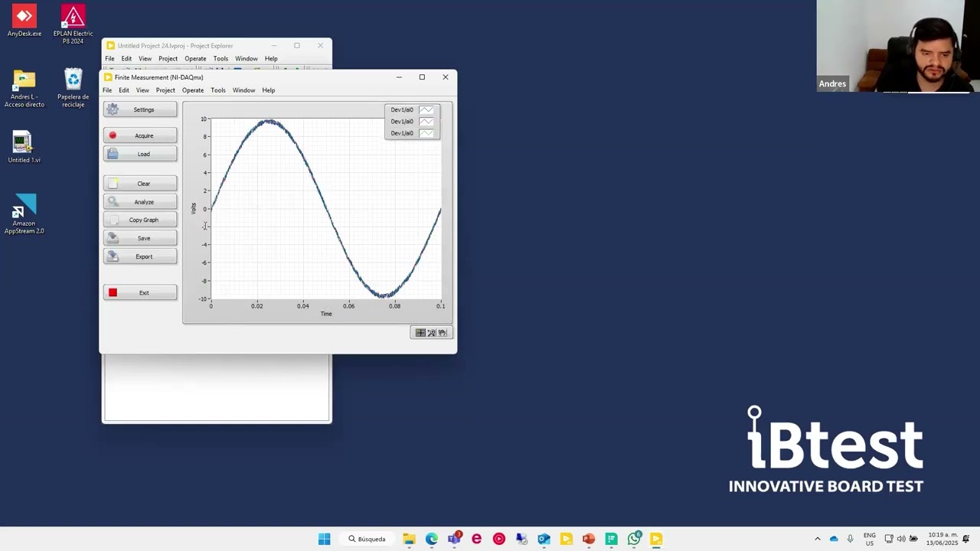Click the Export button
Screen dimensions: 980x551
point(140,256)
